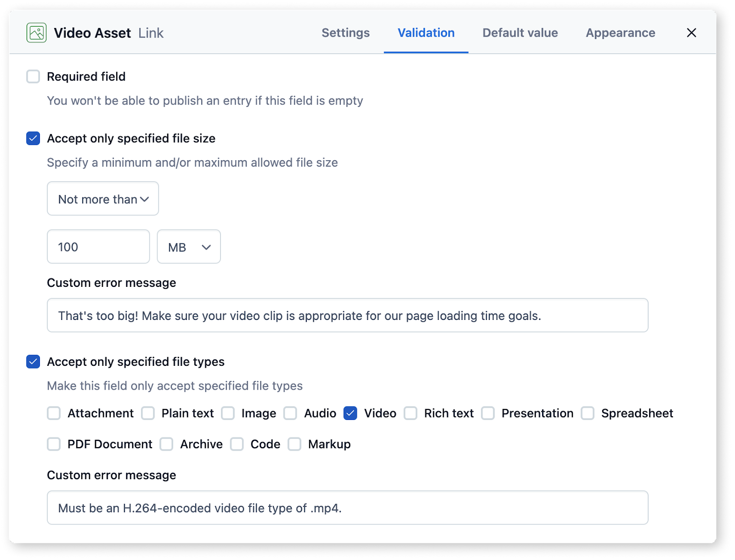This screenshot has width=735, height=560.
Task: Enable the Rich text file type
Action: click(x=410, y=413)
